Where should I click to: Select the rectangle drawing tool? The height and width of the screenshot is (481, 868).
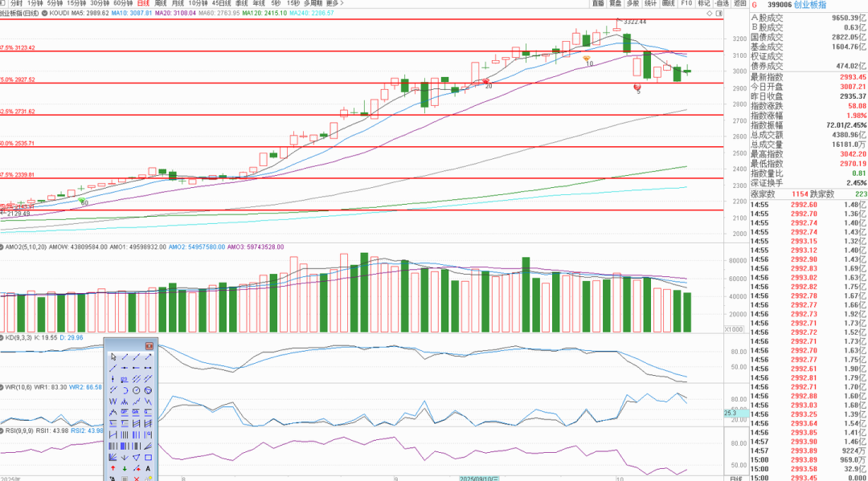[x=149, y=457]
